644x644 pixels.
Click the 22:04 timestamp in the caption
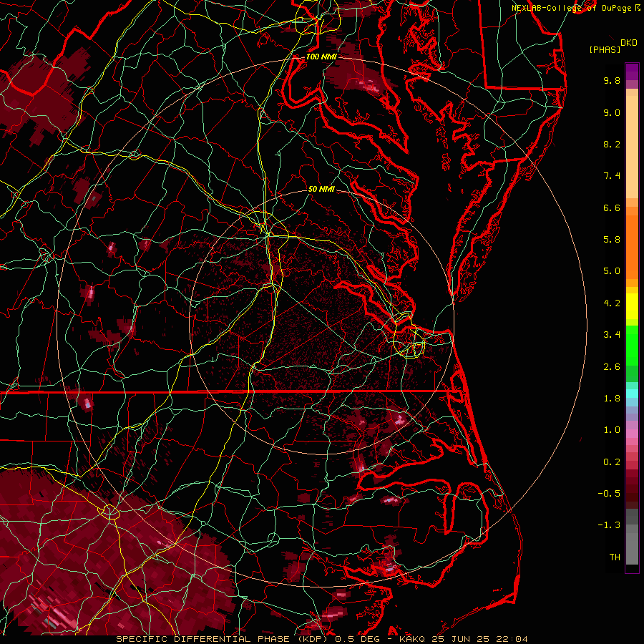[x=512, y=639]
